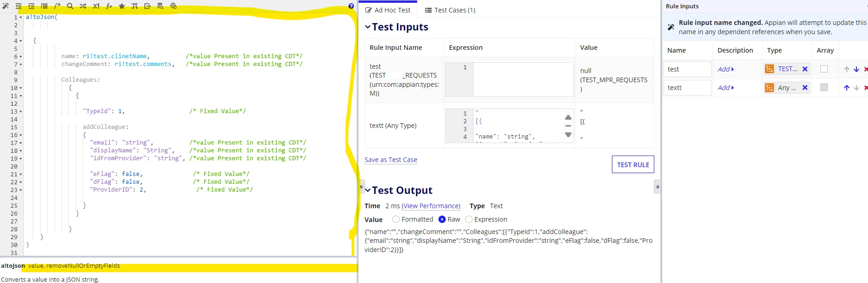Screen dimensions: 868x283
Task: Fold code block at line 4
Action: tap(21, 41)
